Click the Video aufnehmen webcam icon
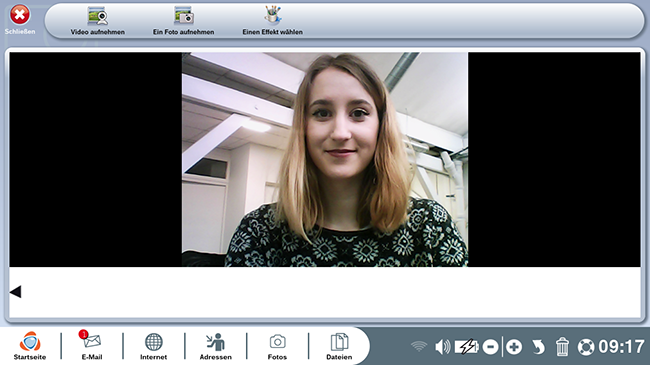The width and height of the screenshot is (650, 365). [x=98, y=17]
